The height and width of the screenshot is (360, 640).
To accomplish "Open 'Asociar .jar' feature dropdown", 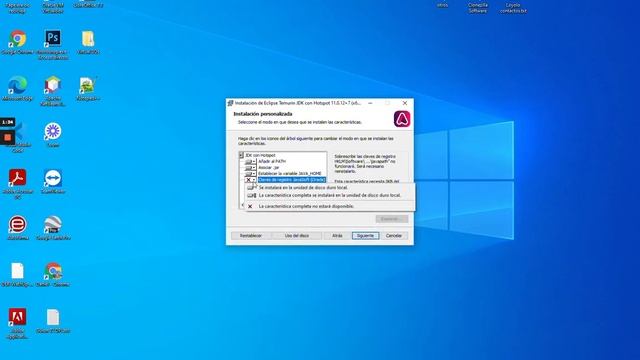I will point(250,168).
